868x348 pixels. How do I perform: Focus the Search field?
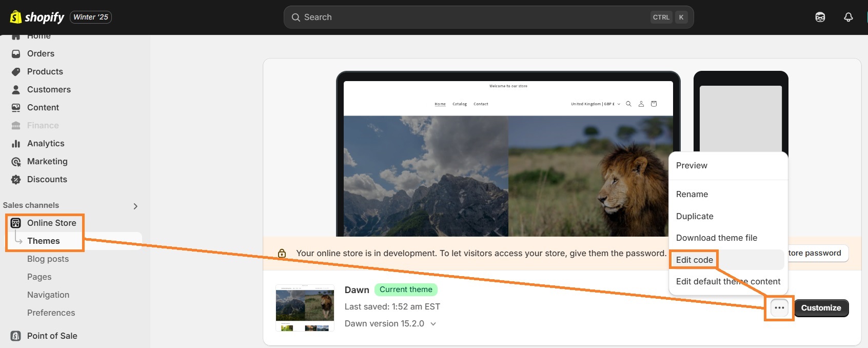(488, 17)
